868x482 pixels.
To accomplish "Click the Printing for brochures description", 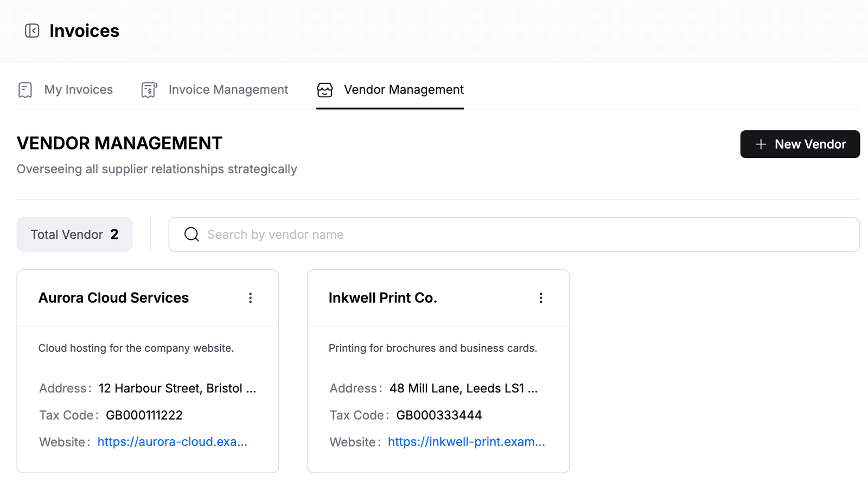I will [x=433, y=348].
